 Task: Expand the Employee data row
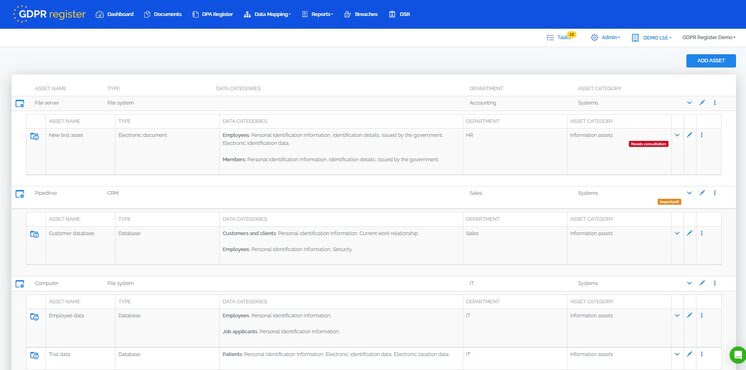(x=677, y=315)
